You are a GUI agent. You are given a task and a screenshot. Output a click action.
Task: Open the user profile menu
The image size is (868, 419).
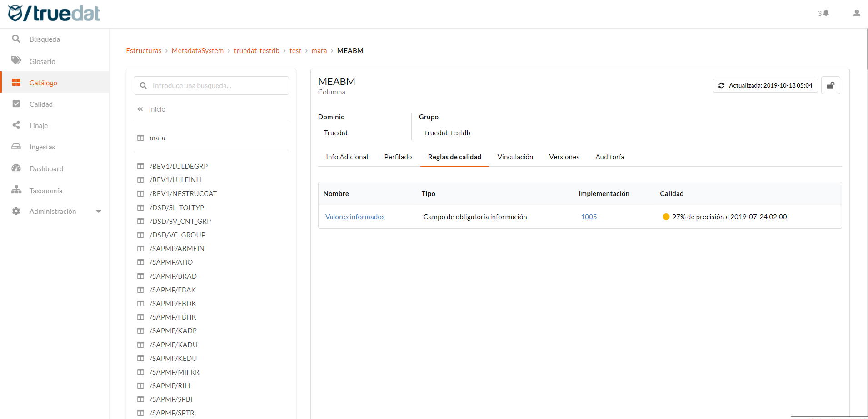(857, 13)
